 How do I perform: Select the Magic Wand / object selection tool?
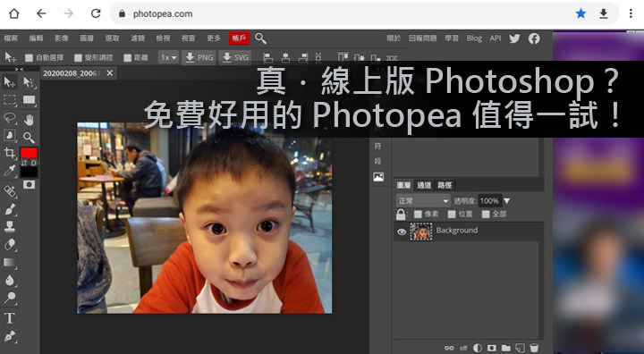pos(10,136)
